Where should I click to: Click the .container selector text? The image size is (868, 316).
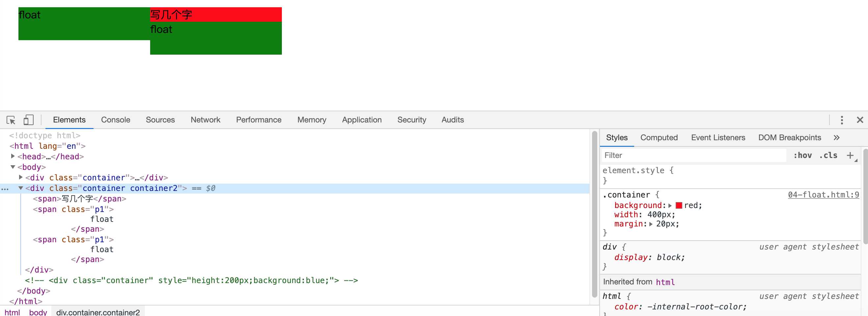pos(626,195)
